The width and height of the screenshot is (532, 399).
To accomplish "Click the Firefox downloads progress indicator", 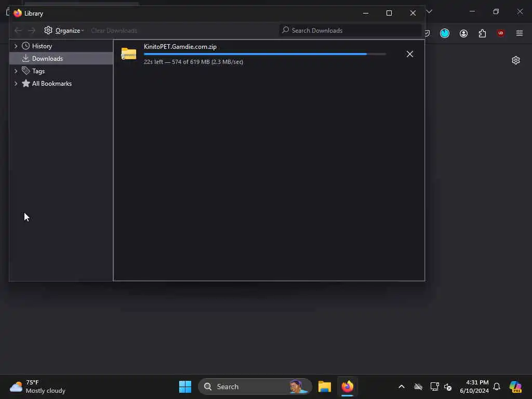I will click(x=445, y=33).
